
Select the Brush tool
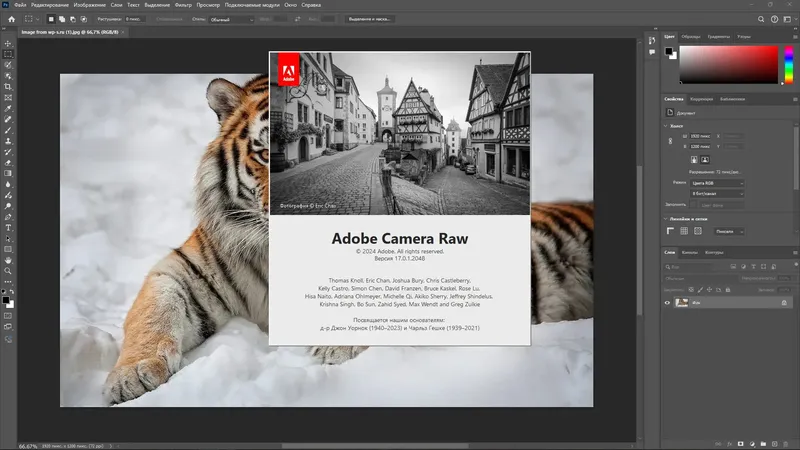[9, 130]
